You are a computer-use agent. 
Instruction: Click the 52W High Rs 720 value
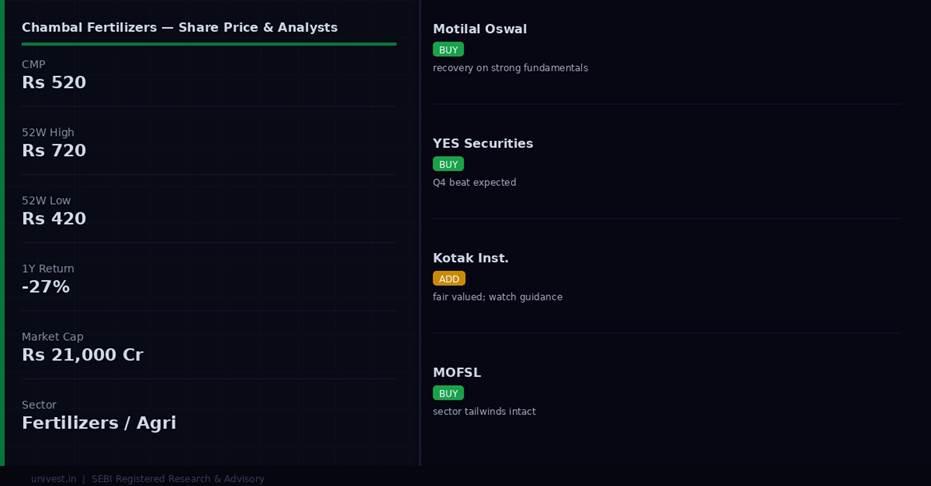click(x=54, y=151)
